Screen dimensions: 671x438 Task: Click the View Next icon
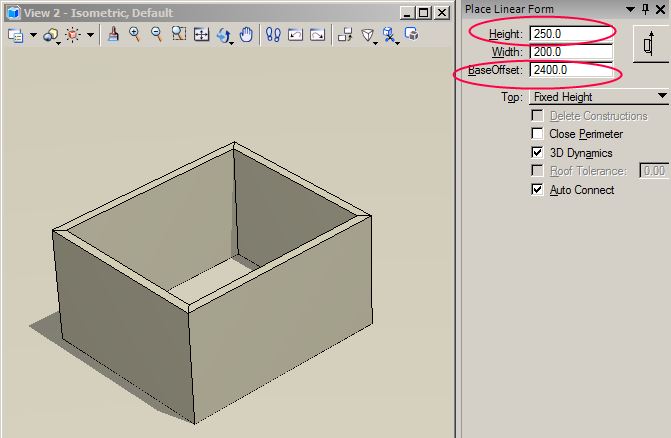point(317,35)
